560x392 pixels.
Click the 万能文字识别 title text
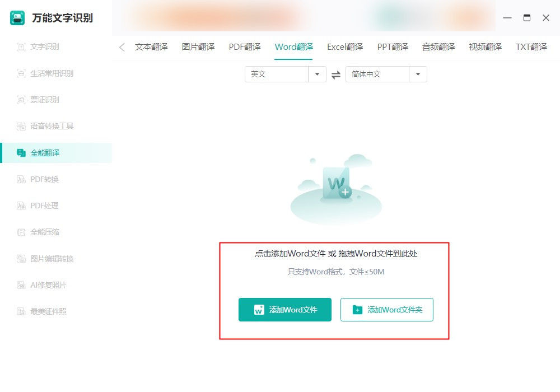(63, 18)
